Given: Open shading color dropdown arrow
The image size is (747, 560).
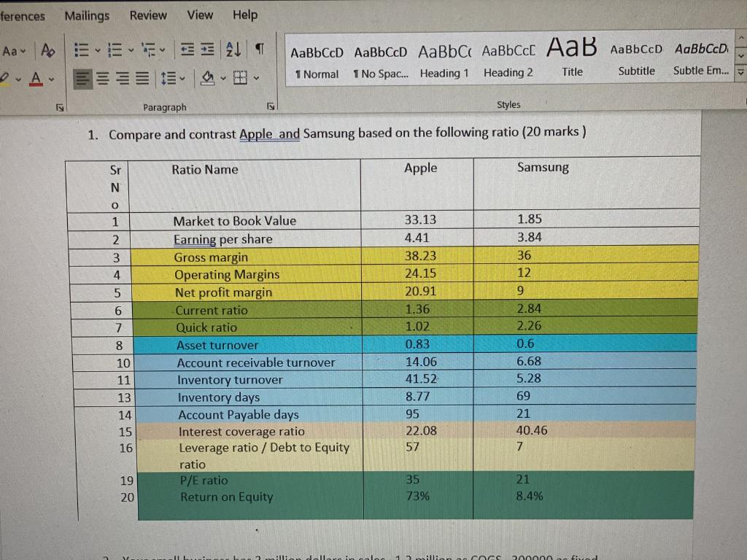Looking at the screenshot, I should (x=223, y=78).
